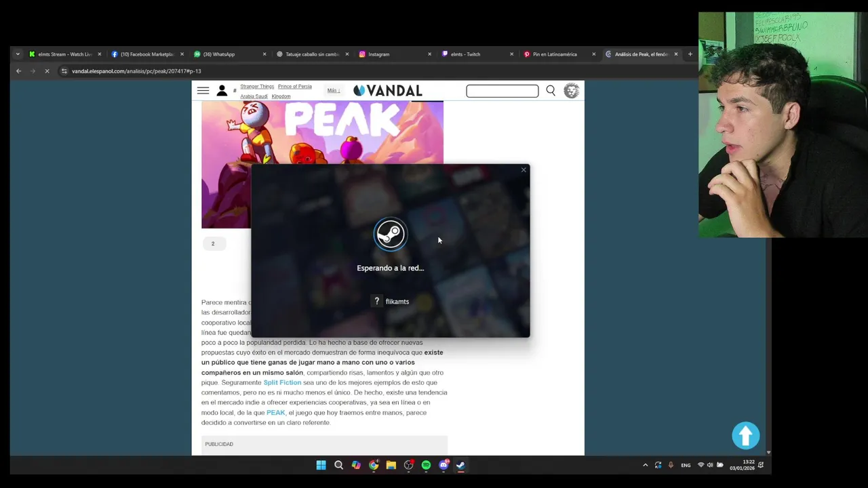This screenshot has height=488, width=868.
Task: Open the notification center icon
Action: 761,465
